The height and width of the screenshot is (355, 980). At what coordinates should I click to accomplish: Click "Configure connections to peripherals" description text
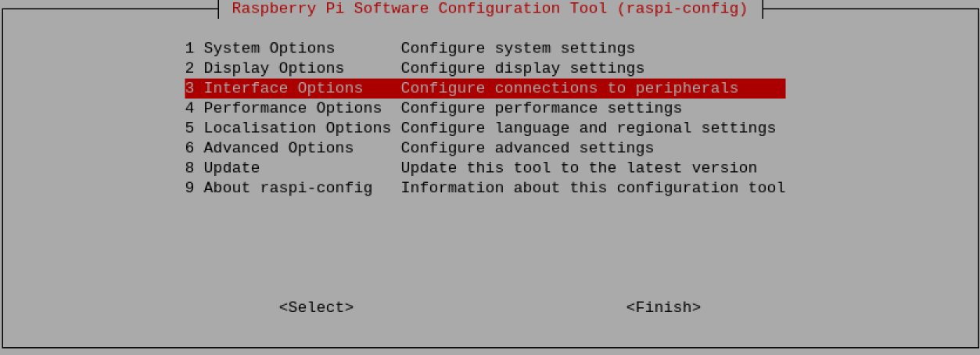569,88
